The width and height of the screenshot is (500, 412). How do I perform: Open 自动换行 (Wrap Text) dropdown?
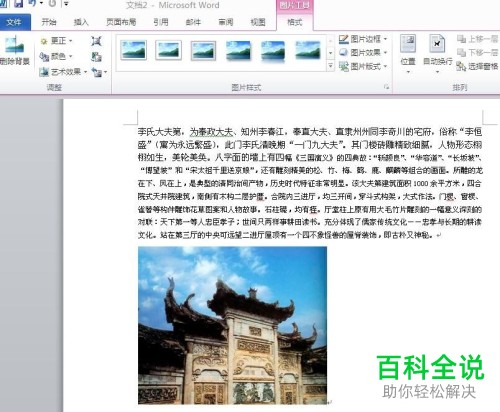coord(438,54)
